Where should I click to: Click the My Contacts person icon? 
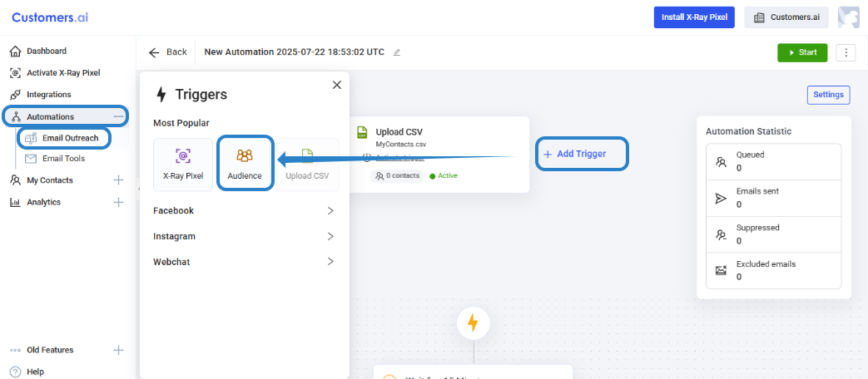[16, 180]
